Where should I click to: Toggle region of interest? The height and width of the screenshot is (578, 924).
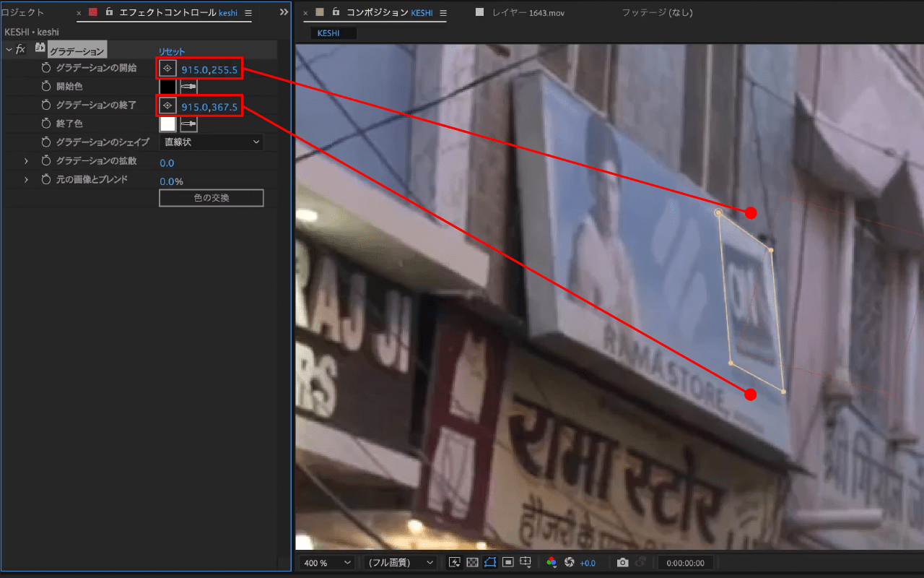pos(507,562)
